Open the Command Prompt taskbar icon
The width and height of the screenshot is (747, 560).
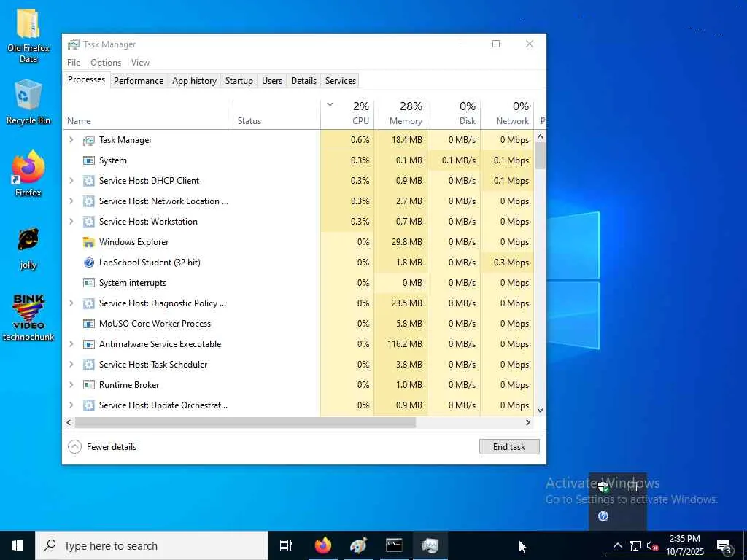tap(394, 545)
